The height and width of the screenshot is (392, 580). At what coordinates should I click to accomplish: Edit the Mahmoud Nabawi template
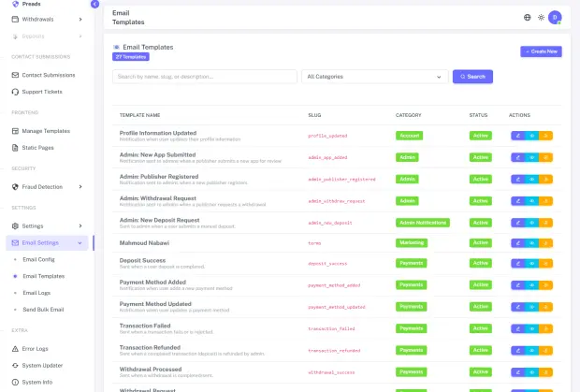(x=518, y=243)
